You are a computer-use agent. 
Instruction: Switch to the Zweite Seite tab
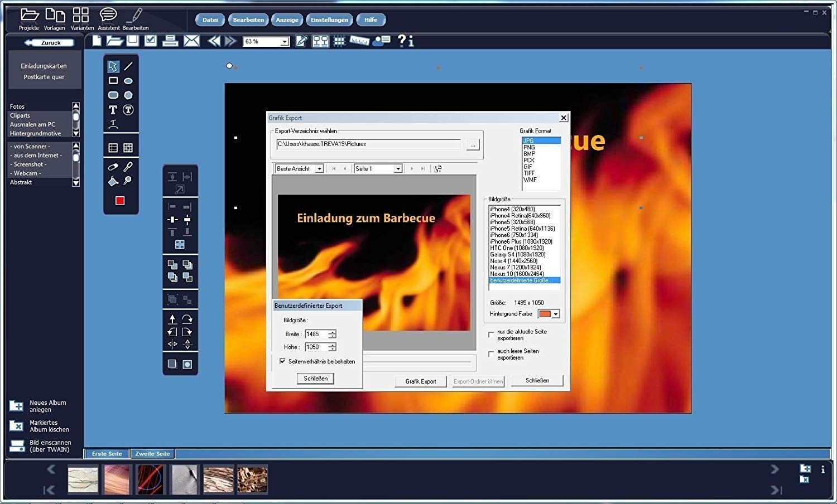(x=152, y=454)
